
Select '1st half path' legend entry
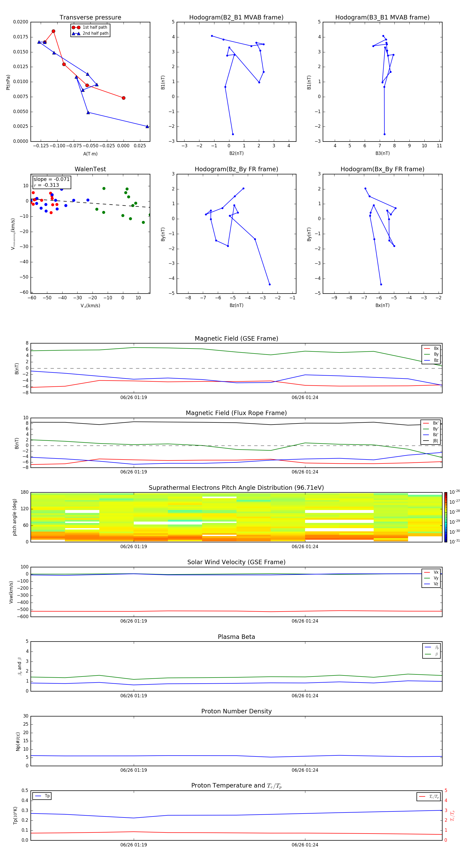click(90, 27)
